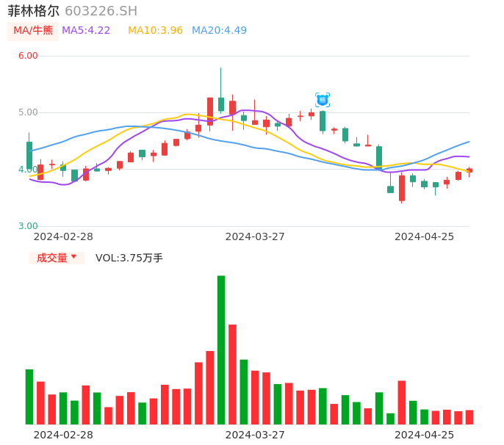Toggle the MA20:4.49 moving average legend

219,31
